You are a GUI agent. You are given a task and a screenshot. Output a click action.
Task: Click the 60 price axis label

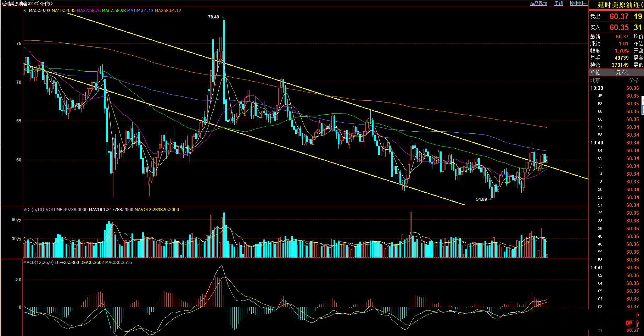click(x=19, y=160)
